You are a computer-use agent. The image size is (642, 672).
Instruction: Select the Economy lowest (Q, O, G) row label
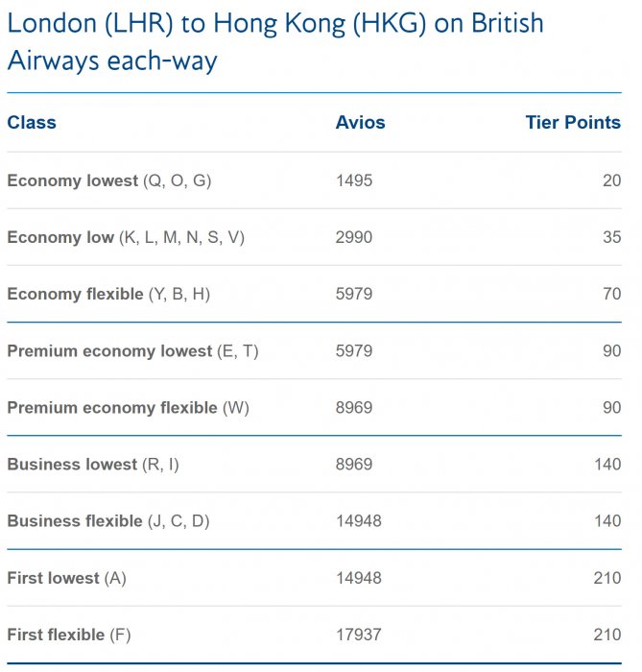[108, 180]
